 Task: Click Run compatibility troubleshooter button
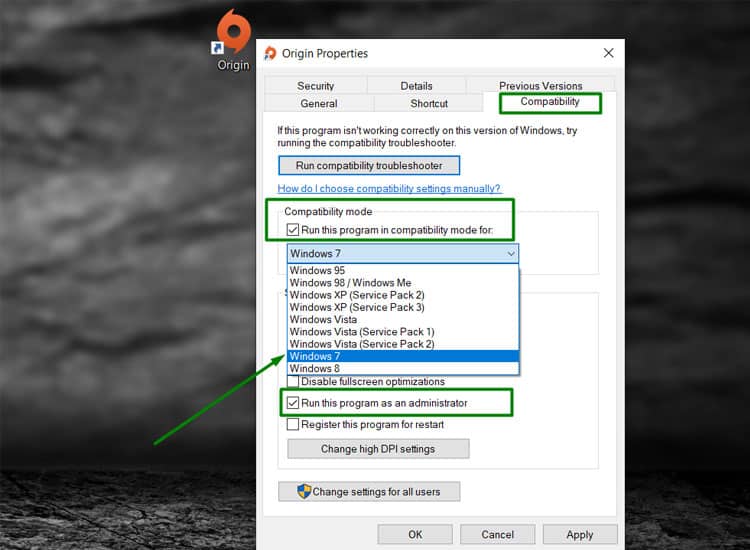(x=369, y=165)
